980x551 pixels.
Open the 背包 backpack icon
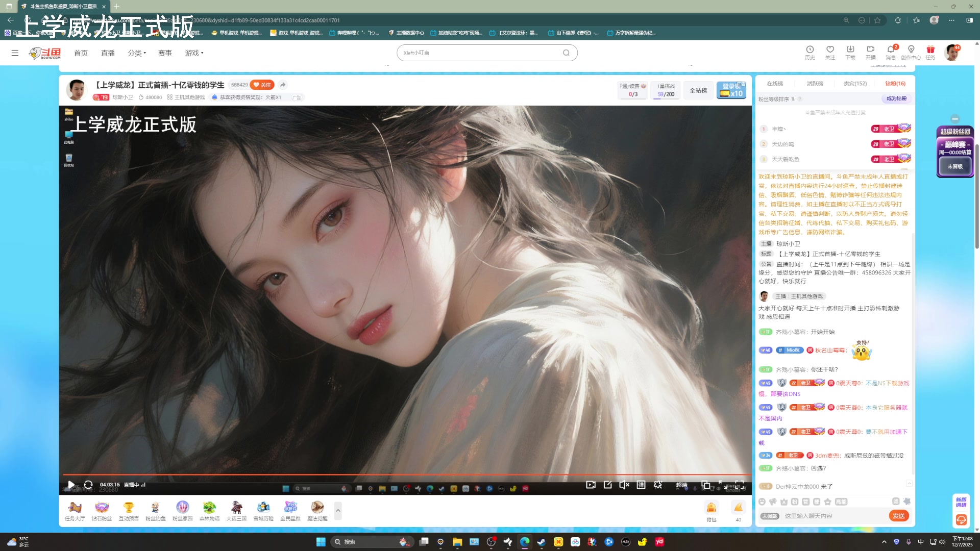pos(711,508)
